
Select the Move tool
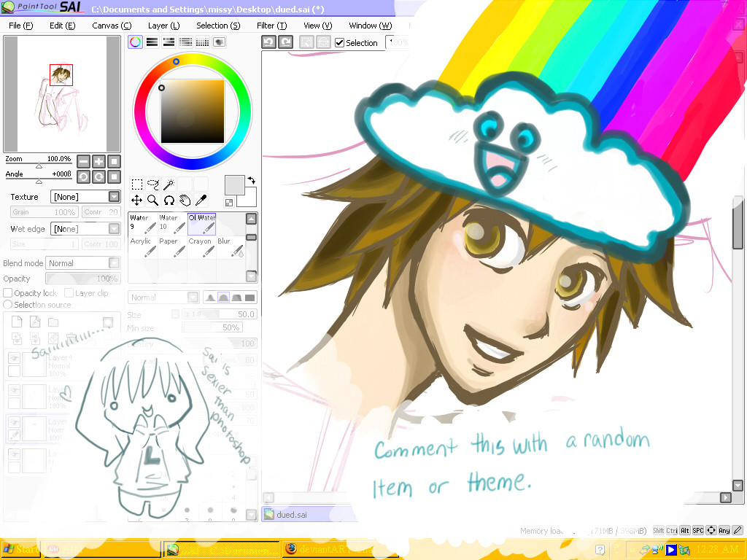(x=136, y=201)
